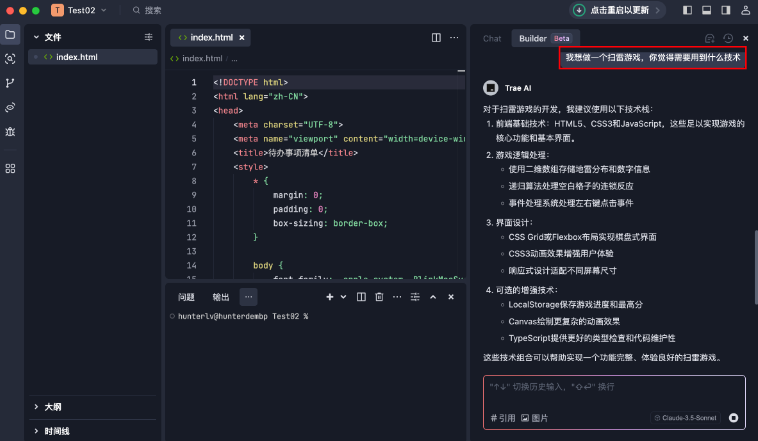This screenshot has width=758, height=441.
Task: Toggle the left primary sidebar visibility
Action: point(687,10)
